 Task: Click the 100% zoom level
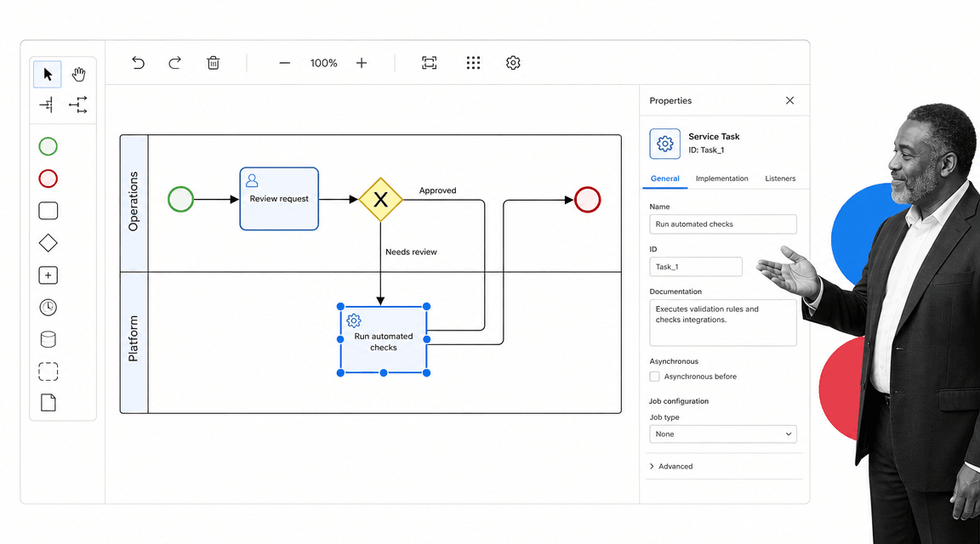[324, 63]
